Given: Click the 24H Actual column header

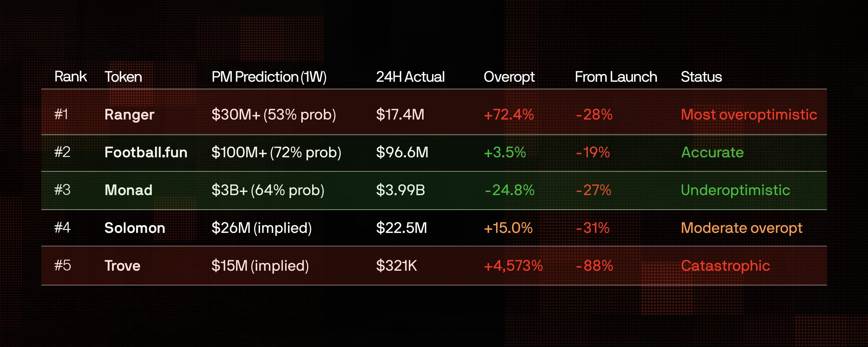Looking at the screenshot, I should click(410, 77).
